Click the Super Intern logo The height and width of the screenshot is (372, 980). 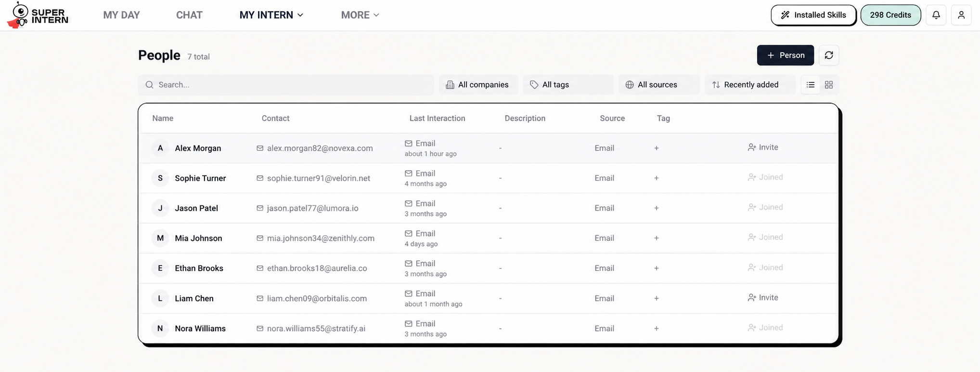(38, 15)
